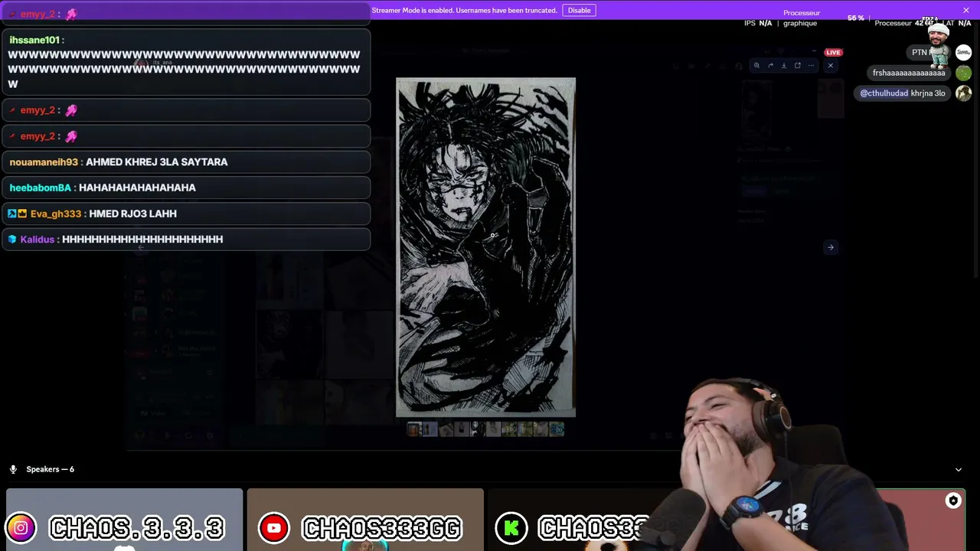This screenshot has width=980, height=551.
Task: Click the "frshaaaaaaaaaaaaaa" message bubble
Action: click(909, 73)
